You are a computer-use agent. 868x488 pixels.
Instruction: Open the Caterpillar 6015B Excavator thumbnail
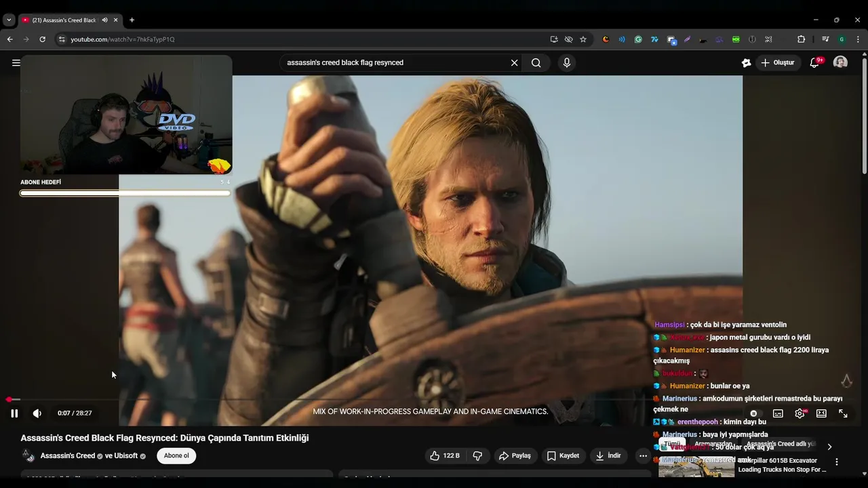(x=696, y=467)
